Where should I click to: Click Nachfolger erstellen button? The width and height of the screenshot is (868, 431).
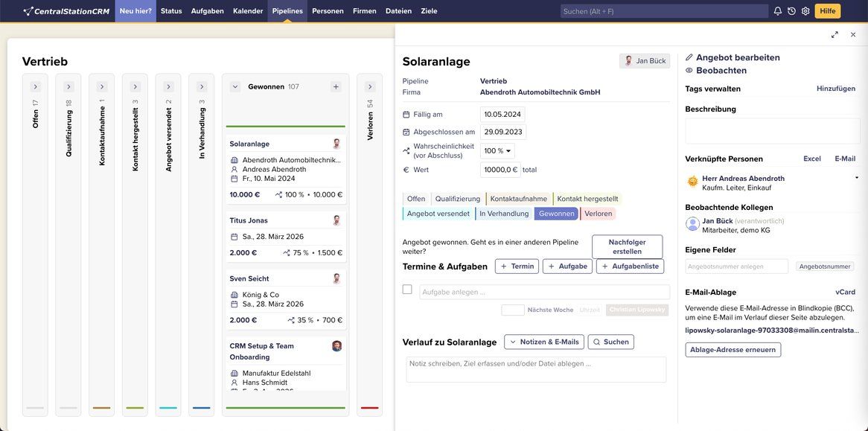coord(628,246)
